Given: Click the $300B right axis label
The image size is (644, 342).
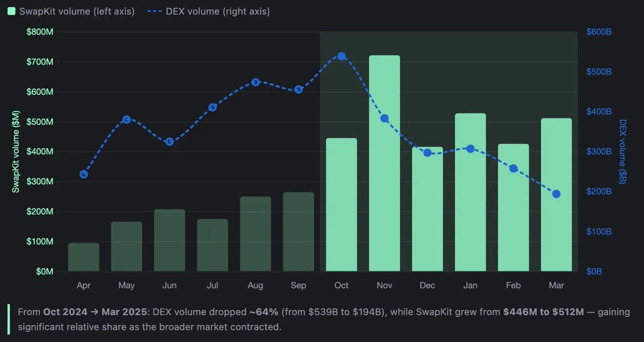Looking at the screenshot, I should [598, 152].
